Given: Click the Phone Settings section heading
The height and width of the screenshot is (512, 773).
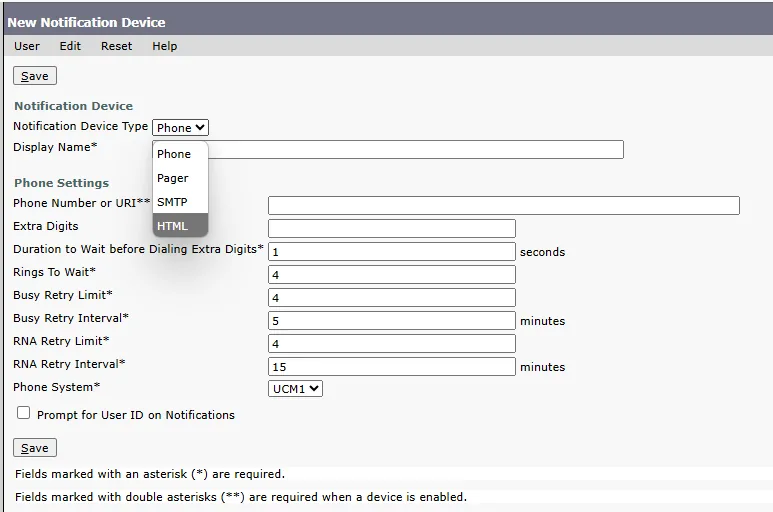Looking at the screenshot, I should tap(62, 183).
